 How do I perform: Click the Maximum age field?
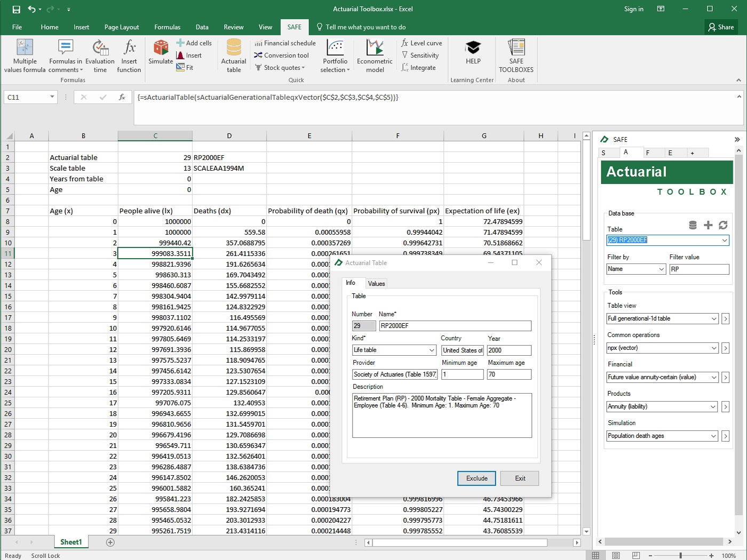[x=509, y=374]
